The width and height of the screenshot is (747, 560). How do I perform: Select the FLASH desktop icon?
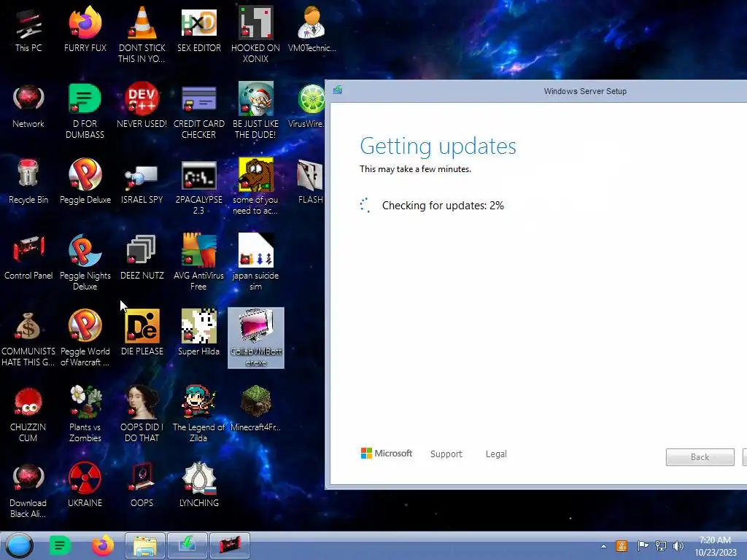310,182
